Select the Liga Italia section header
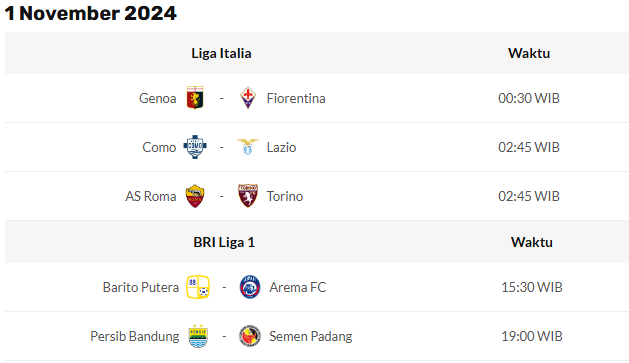The image size is (629, 363). (x=221, y=53)
